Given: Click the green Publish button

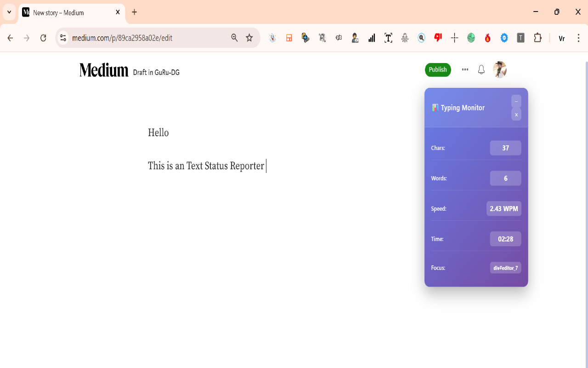Looking at the screenshot, I should click(438, 70).
